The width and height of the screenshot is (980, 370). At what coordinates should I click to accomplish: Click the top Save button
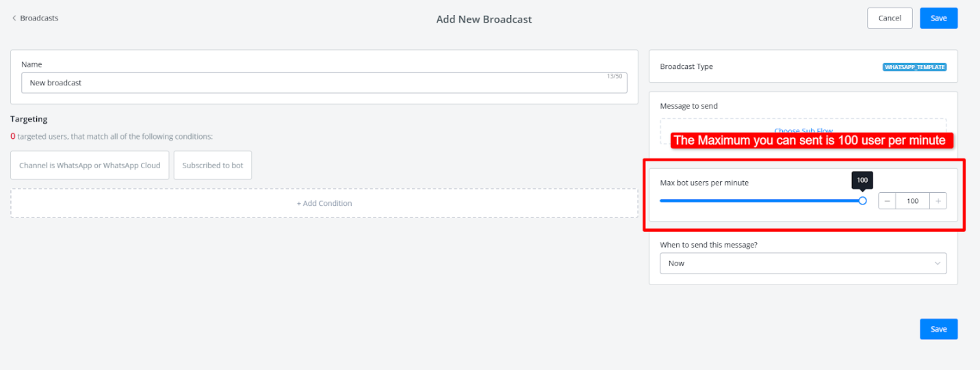[x=938, y=18]
